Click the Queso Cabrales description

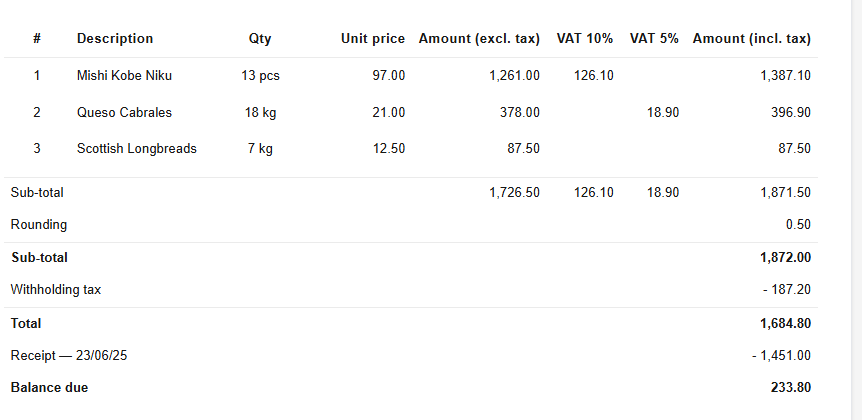pos(124,112)
